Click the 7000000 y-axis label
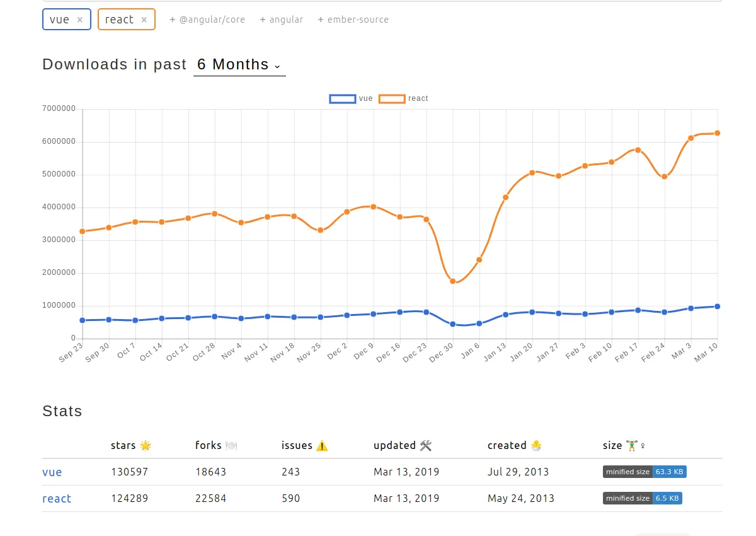Viewport: 756px width, 536px height. [59, 108]
